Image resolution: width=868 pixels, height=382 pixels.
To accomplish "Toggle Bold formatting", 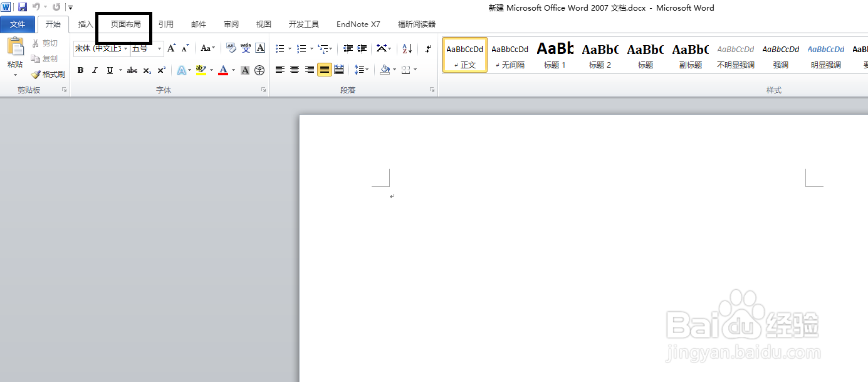I will coord(80,70).
